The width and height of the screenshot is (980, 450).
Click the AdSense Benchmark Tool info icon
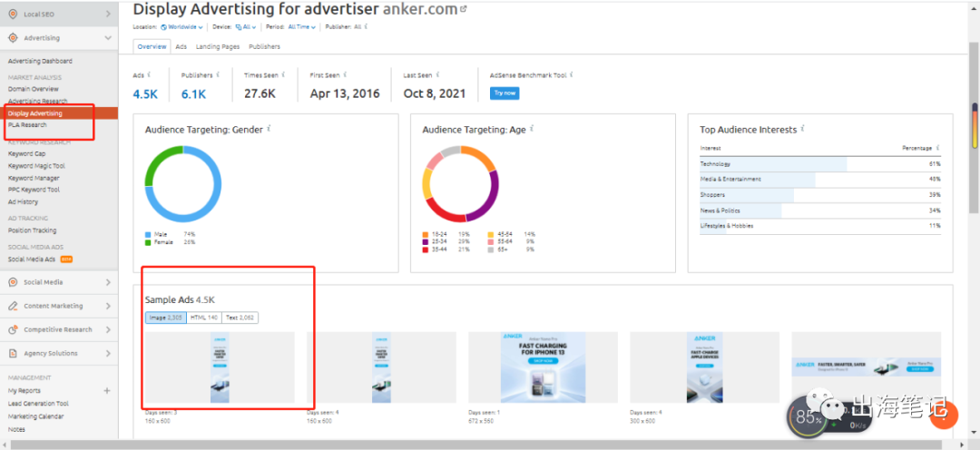click(572, 75)
